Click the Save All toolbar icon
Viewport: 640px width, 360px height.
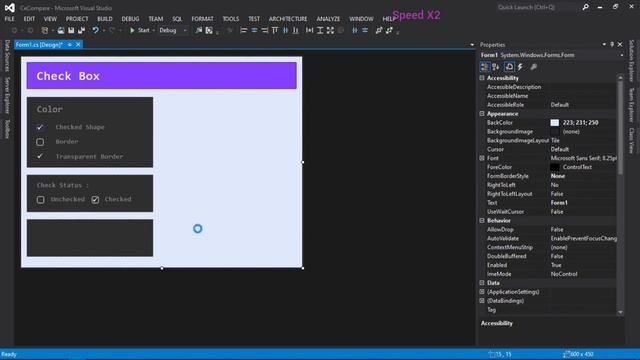pos(82,30)
